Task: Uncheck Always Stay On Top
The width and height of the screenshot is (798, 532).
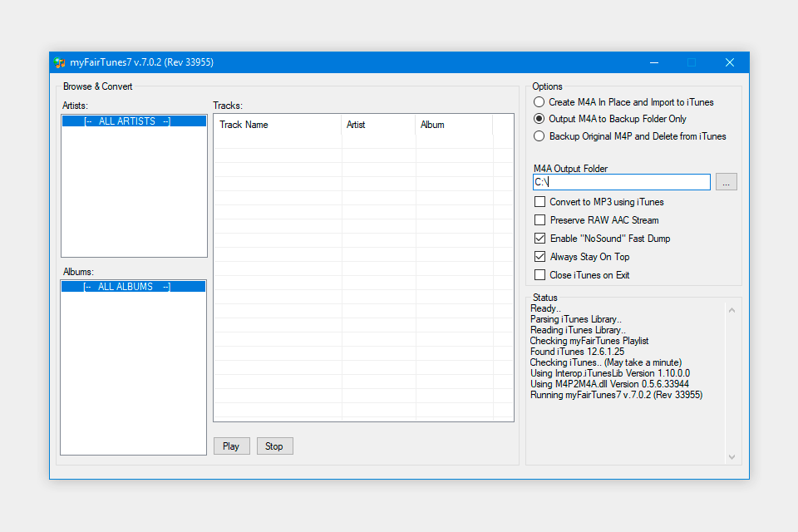Action: 540,257
